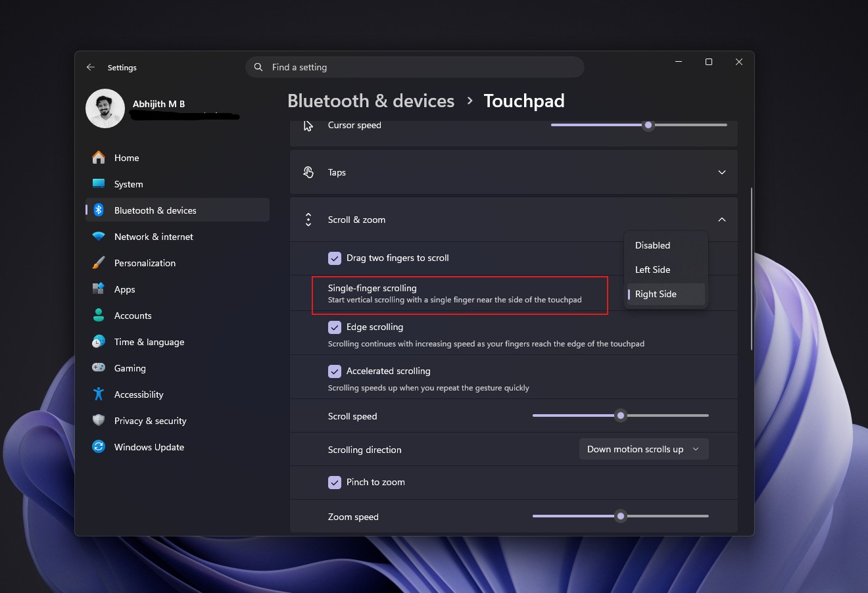Open the Windows Update refresh icon

tap(99, 447)
